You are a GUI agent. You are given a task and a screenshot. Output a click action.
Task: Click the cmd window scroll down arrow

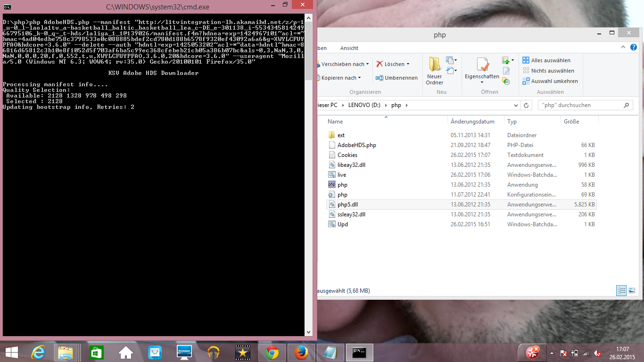[x=309, y=332]
